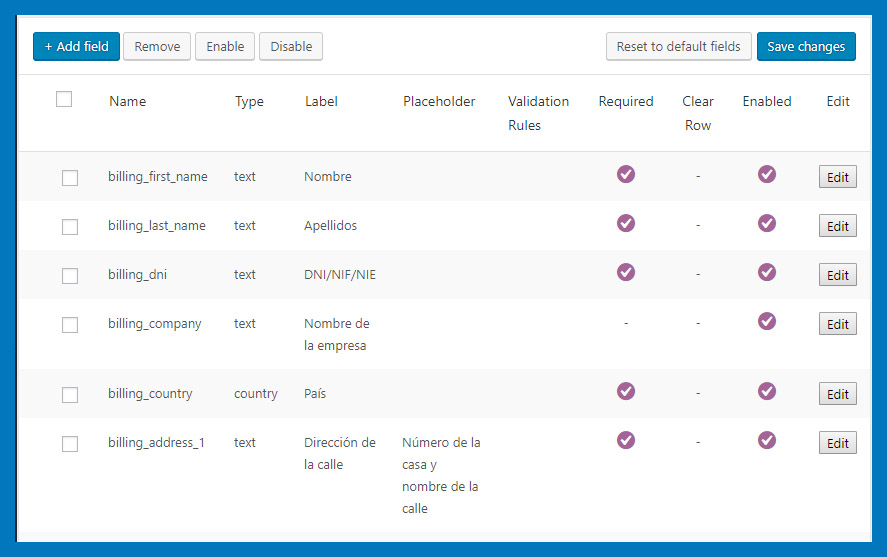
Task: Click Enabled checkmark icon for billing_address_1
Action: tap(767, 441)
